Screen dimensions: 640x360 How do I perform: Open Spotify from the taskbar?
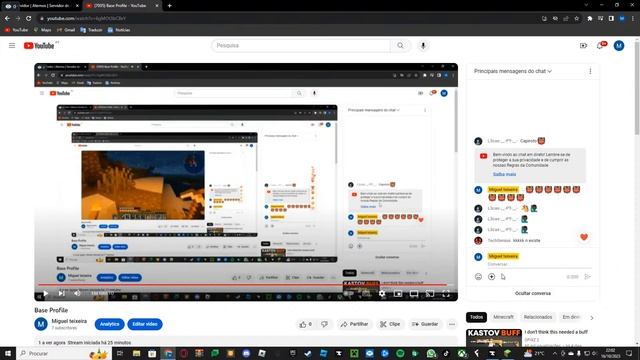400,353
